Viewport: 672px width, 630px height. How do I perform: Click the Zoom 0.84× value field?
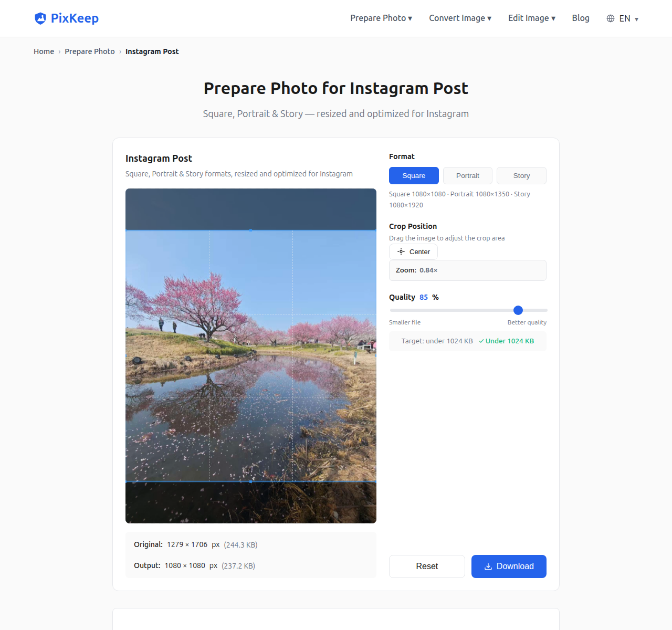click(x=468, y=270)
